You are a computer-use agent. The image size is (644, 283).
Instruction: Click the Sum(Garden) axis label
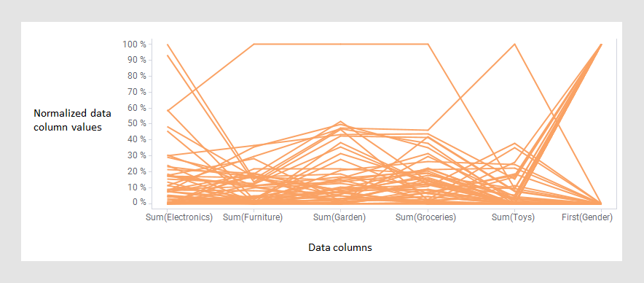tap(339, 217)
